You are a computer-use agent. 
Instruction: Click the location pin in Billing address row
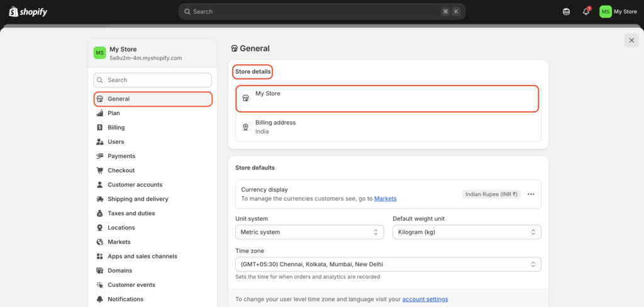[x=246, y=127]
